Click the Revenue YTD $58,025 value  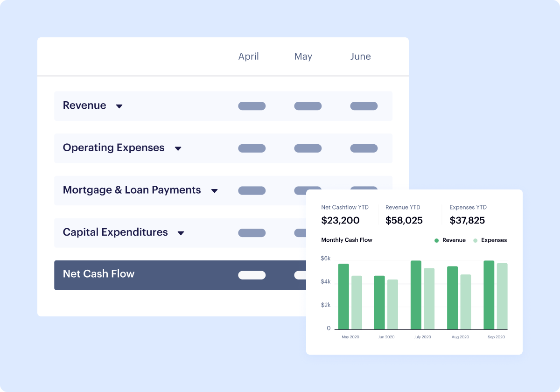click(404, 220)
